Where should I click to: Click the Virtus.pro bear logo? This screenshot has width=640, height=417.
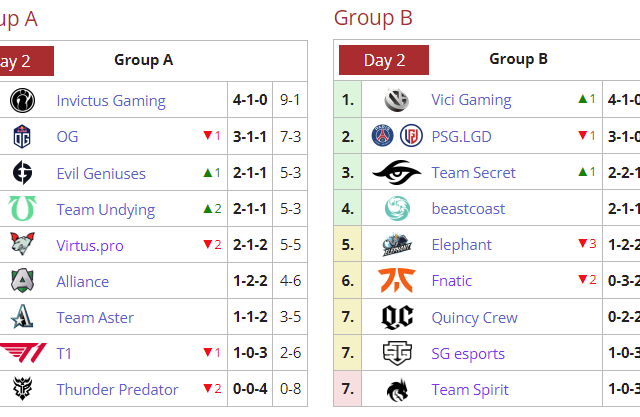(22, 245)
